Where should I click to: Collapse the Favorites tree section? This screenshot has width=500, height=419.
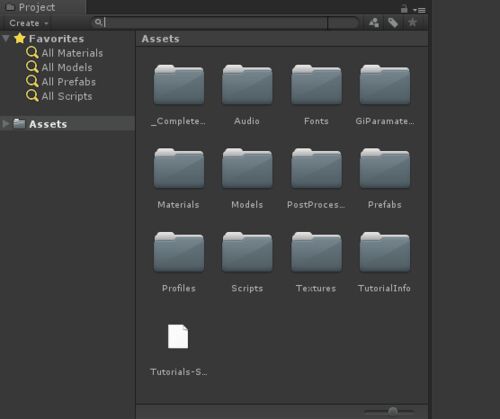[x=5, y=38]
